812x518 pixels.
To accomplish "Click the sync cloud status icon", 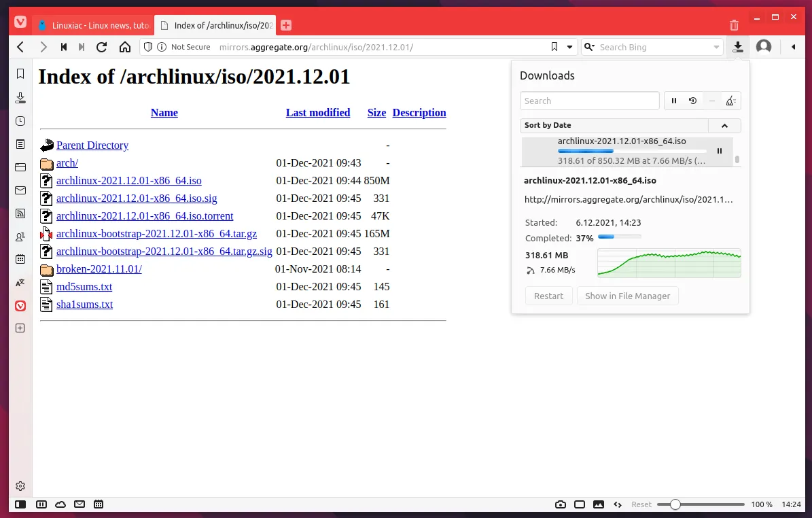I will 60,504.
